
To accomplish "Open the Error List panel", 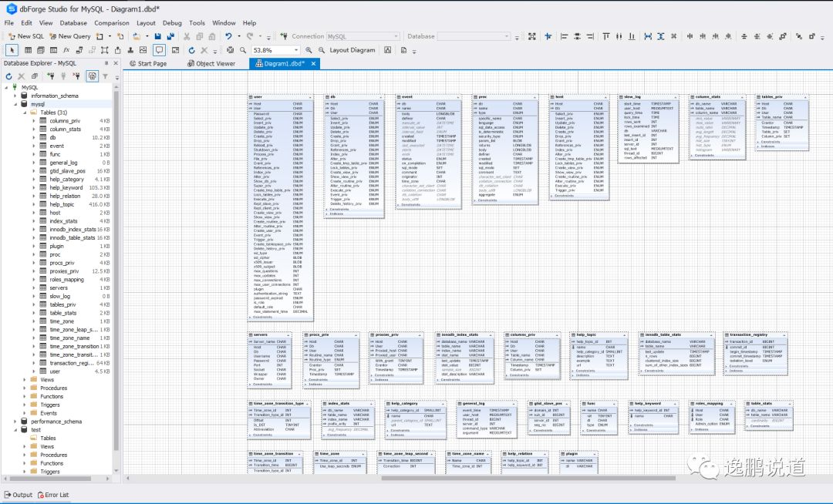I will pos(52,495).
